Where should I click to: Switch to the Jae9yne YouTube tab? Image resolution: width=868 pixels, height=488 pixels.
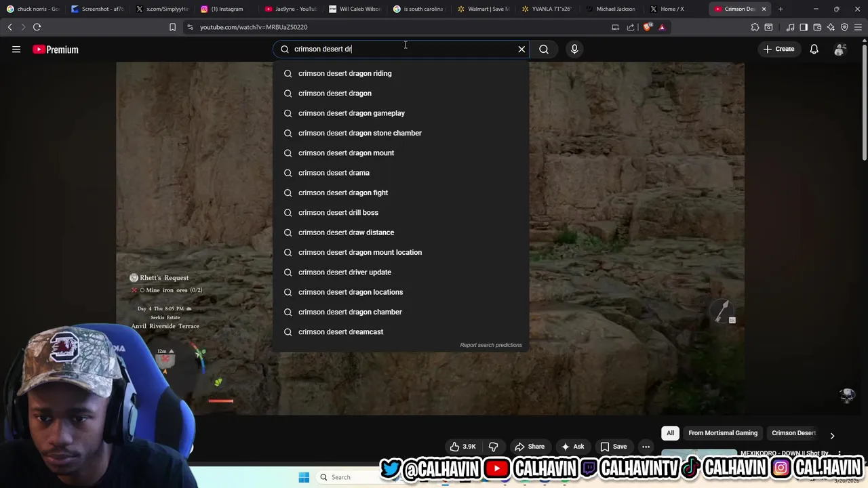[291, 9]
